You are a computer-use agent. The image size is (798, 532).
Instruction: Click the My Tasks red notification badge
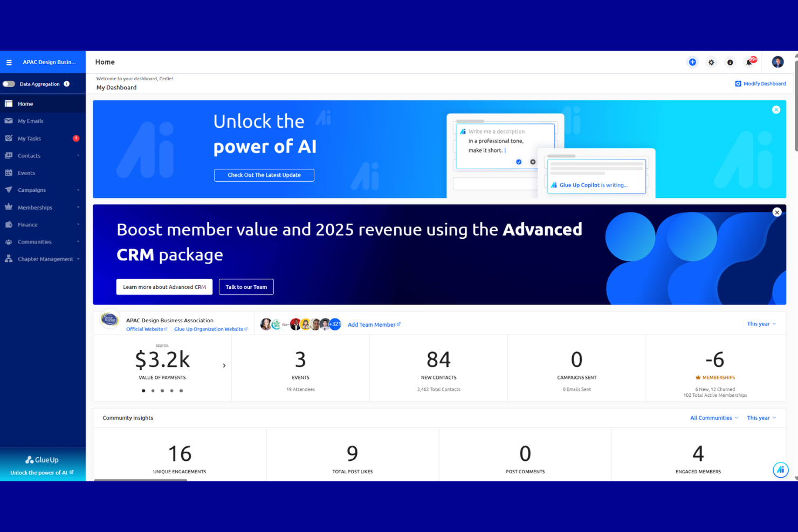coord(76,139)
